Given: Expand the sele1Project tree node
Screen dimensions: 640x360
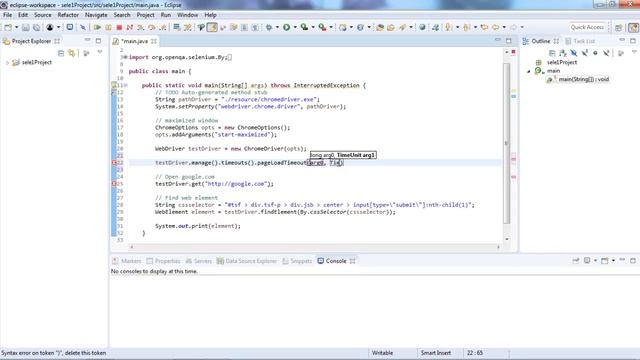Looking at the screenshot, I should 7,62.
